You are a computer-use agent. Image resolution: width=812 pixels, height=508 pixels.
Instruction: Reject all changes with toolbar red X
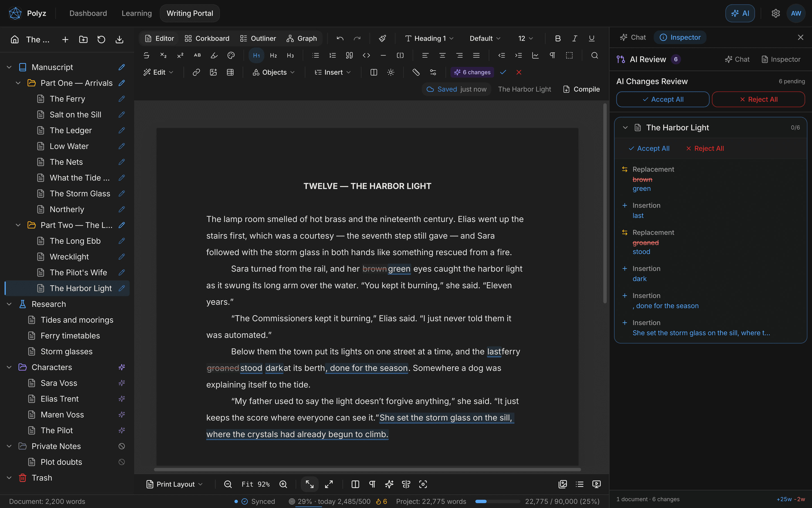point(519,72)
